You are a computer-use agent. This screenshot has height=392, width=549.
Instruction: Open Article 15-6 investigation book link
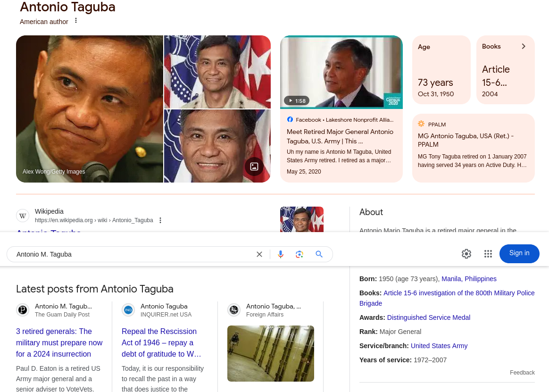[447, 298]
